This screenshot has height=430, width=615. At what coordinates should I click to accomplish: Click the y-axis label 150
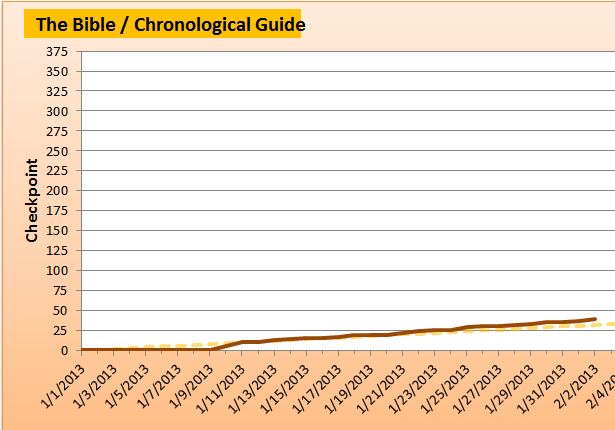[57, 231]
